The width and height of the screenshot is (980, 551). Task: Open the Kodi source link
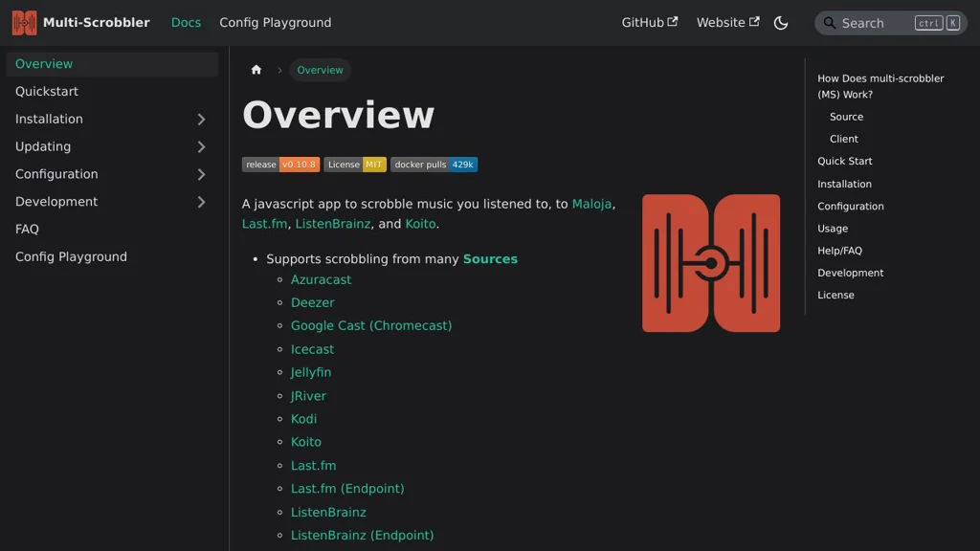tap(303, 419)
